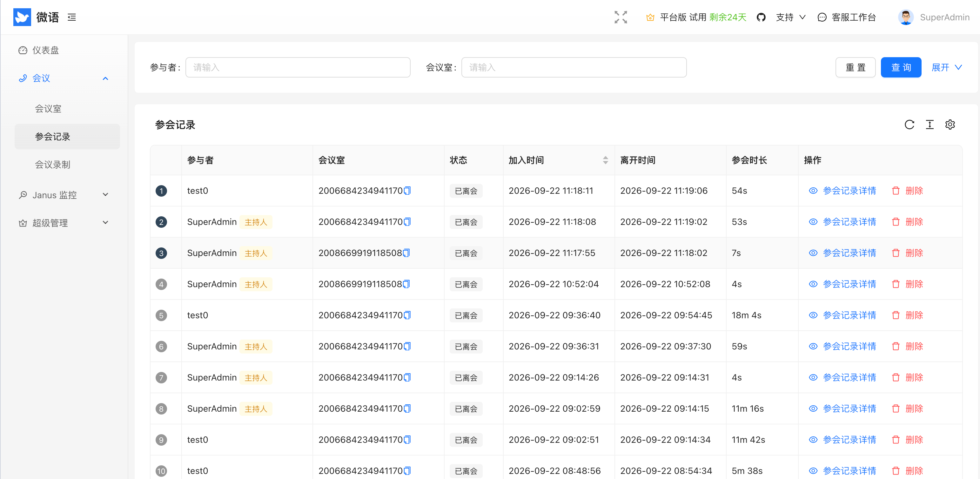Image resolution: width=980 pixels, height=479 pixels.
Task: Open 会议录制 in the sidebar
Action: [67, 165]
